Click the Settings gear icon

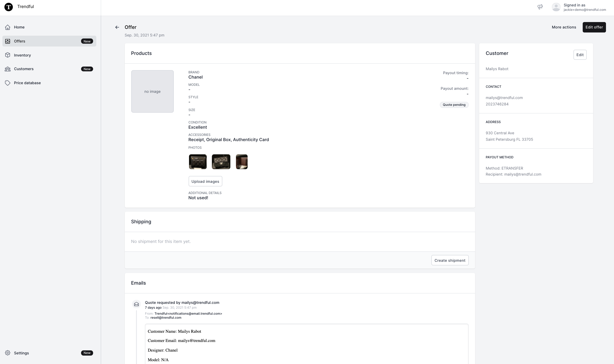click(8, 353)
